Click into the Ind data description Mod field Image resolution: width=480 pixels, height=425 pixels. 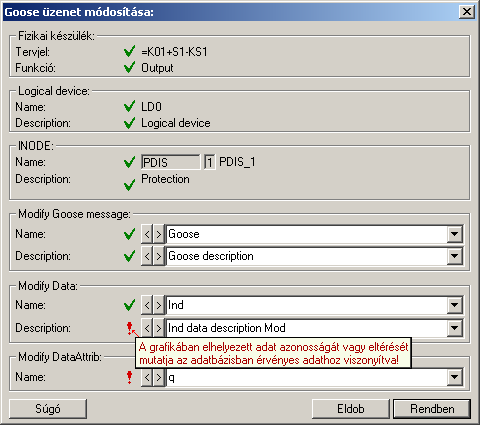click(x=307, y=328)
